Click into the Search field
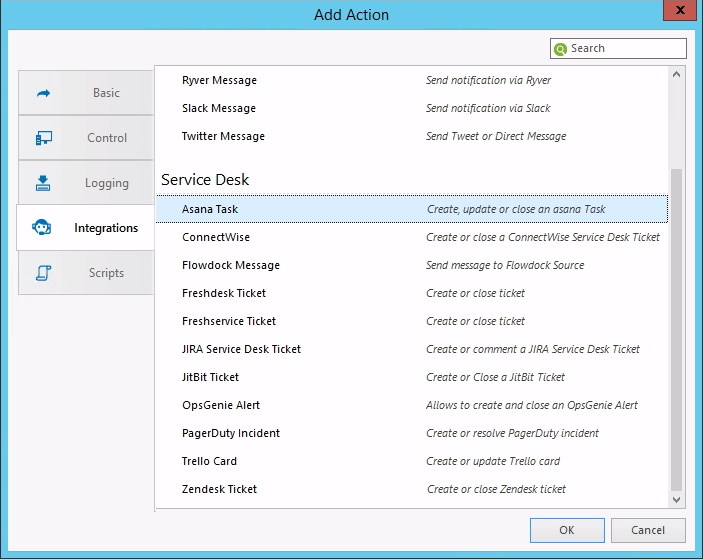The height and width of the screenshot is (559, 703). 618,48
